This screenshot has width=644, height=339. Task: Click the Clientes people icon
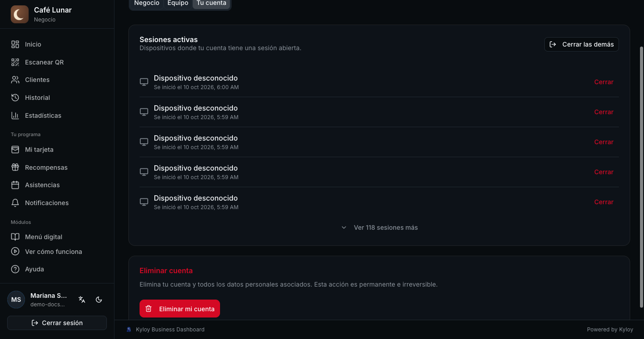[x=15, y=80]
